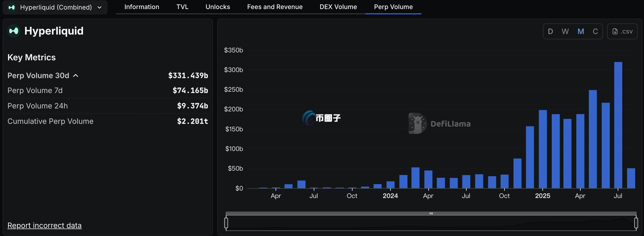
Task: Click the tallest July 2025 volume bar
Action: 618,125
